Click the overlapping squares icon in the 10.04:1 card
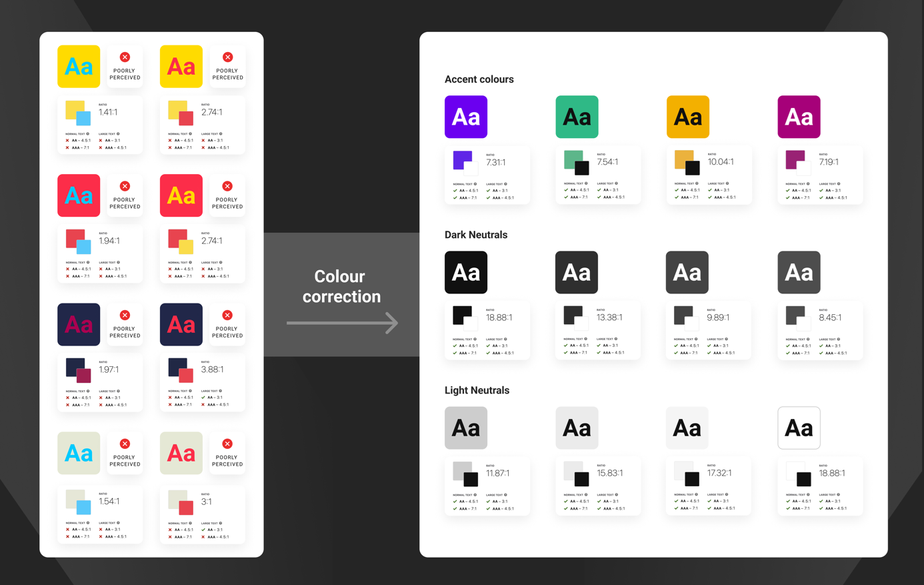 pos(687,162)
